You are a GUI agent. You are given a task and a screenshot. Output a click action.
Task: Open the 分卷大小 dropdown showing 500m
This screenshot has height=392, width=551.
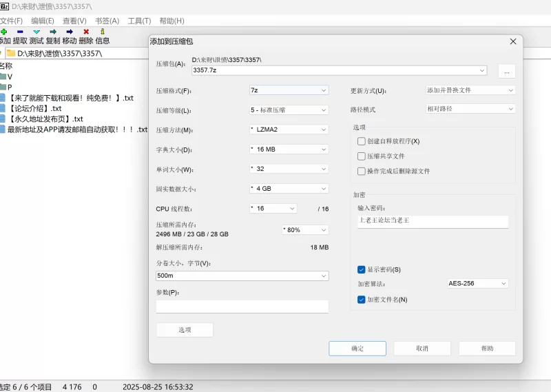pos(242,276)
